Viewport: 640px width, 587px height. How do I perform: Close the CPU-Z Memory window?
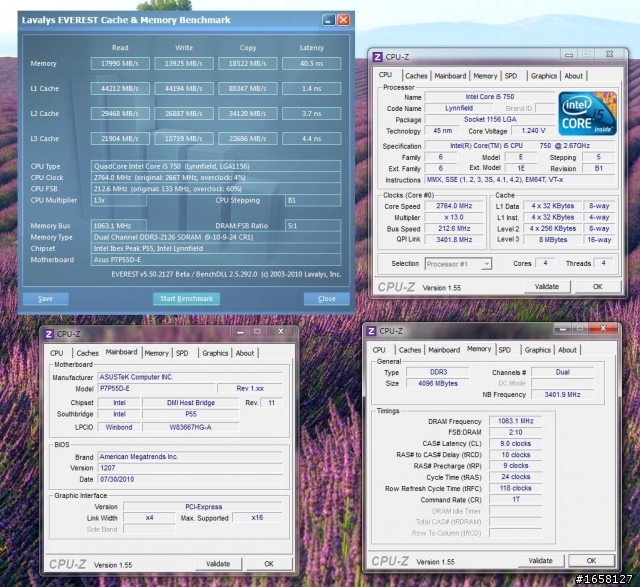click(x=603, y=328)
